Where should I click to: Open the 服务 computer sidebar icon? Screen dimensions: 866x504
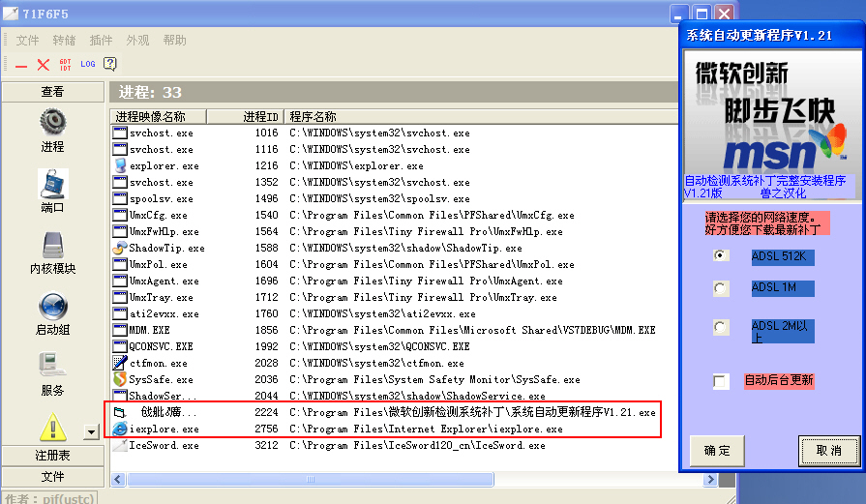click(x=52, y=366)
